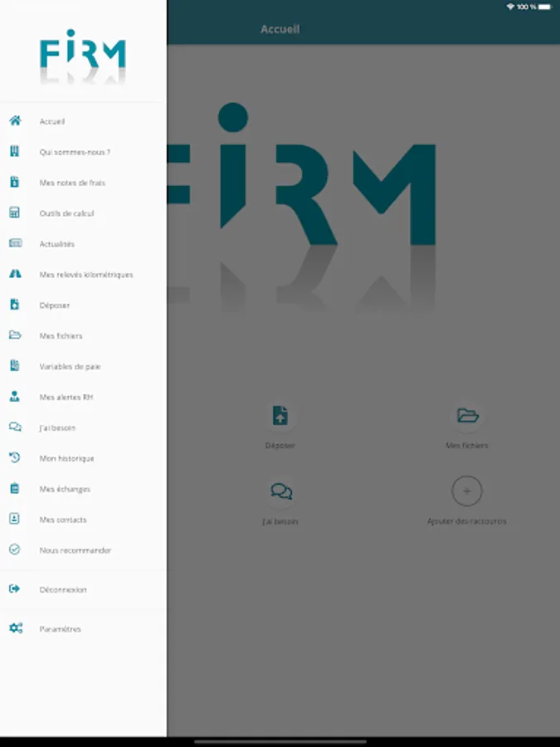Open Paramètres settings entry
Viewport: 560px width, 747px height.
pos(83,629)
